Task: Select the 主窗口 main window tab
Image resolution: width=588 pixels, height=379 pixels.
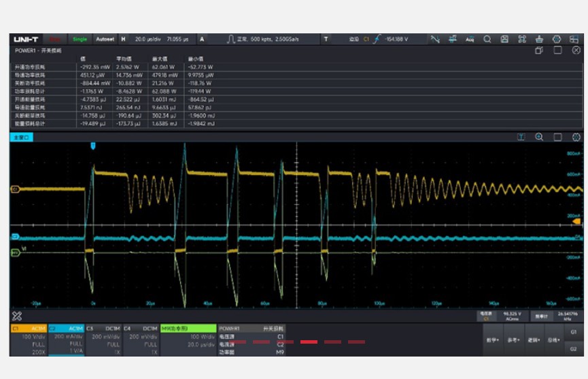Action: pyautogui.click(x=21, y=137)
